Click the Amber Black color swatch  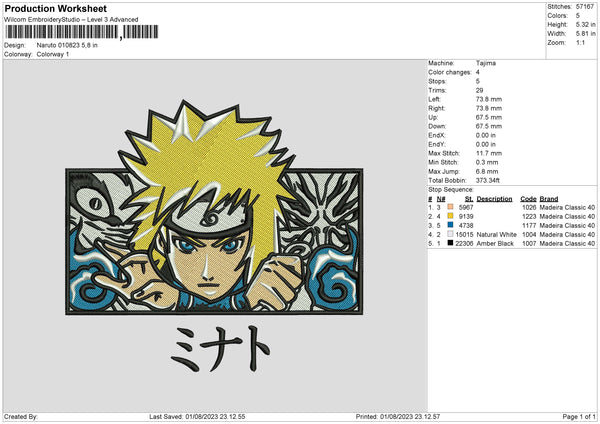pyautogui.click(x=450, y=243)
